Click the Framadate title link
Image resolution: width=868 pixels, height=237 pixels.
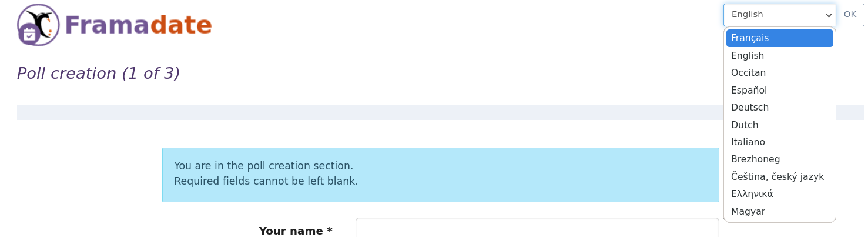click(138, 25)
